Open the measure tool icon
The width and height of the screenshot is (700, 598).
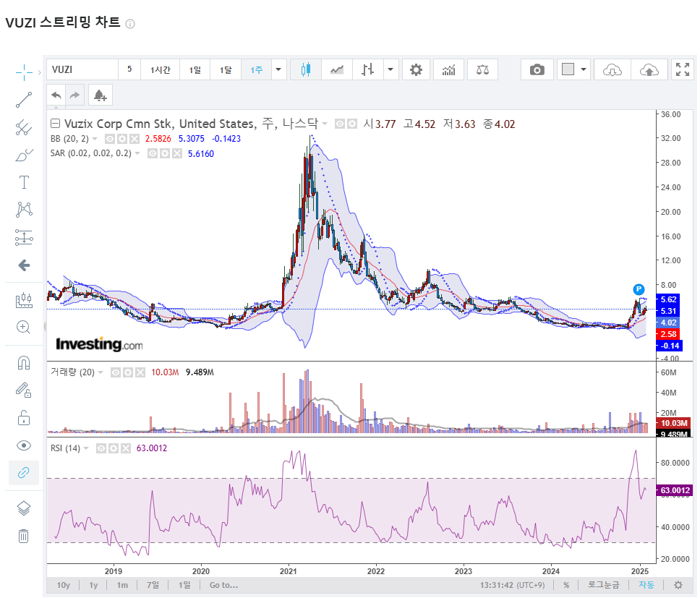(24, 300)
